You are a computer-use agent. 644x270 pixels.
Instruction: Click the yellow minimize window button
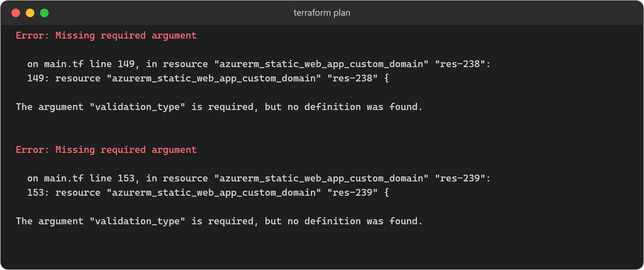[x=30, y=13]
